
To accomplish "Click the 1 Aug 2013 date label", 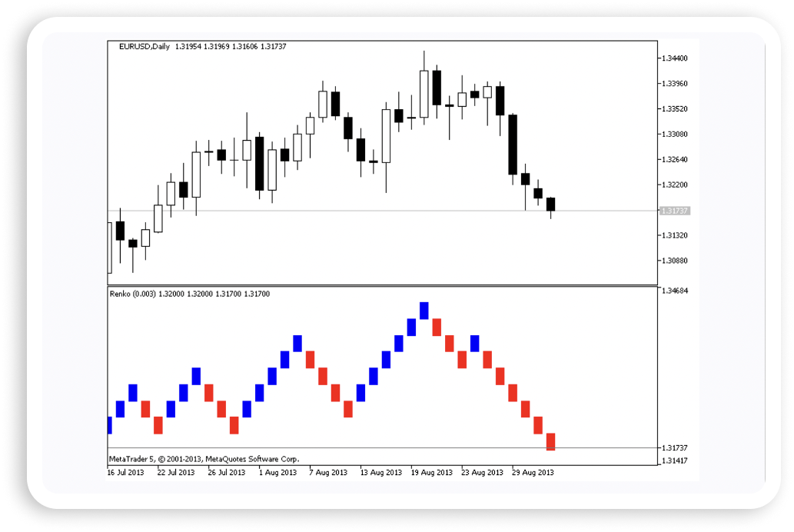I will [277, 472].
